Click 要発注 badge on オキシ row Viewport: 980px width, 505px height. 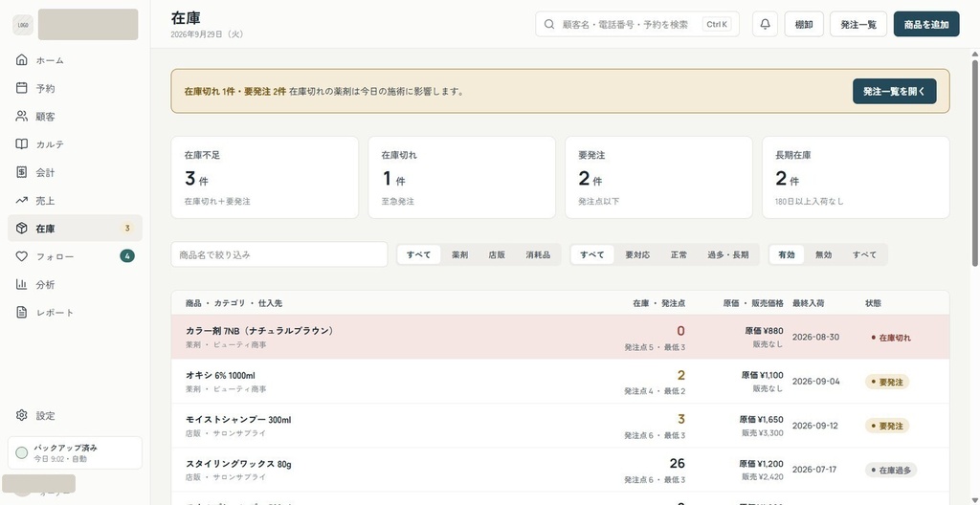pyautogui.click(x=887, y=382)
